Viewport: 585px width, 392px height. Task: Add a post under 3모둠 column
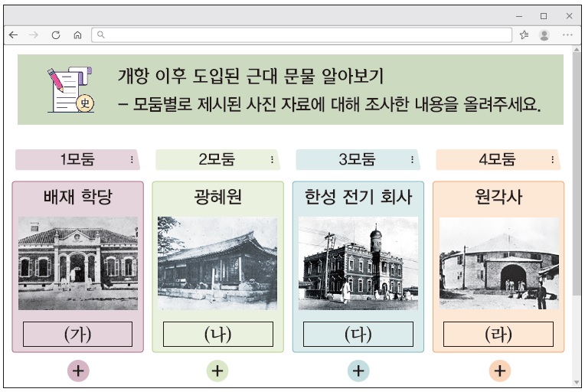[358, 371]
